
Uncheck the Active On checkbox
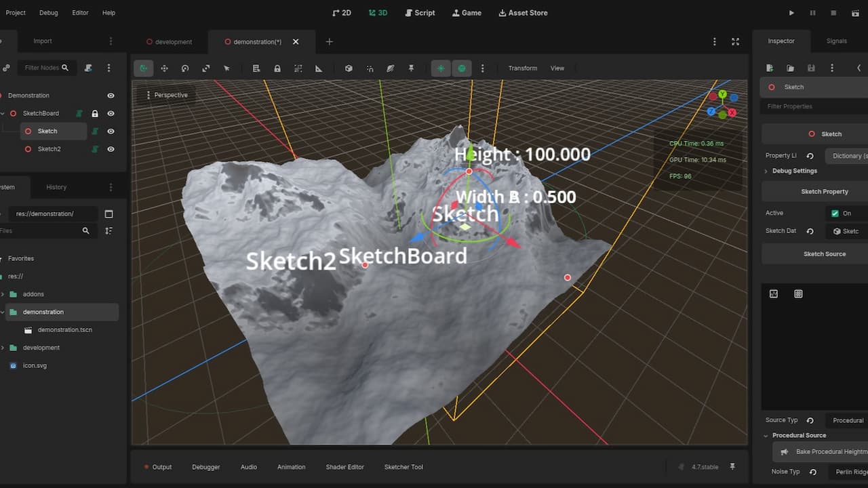point(835,213)
